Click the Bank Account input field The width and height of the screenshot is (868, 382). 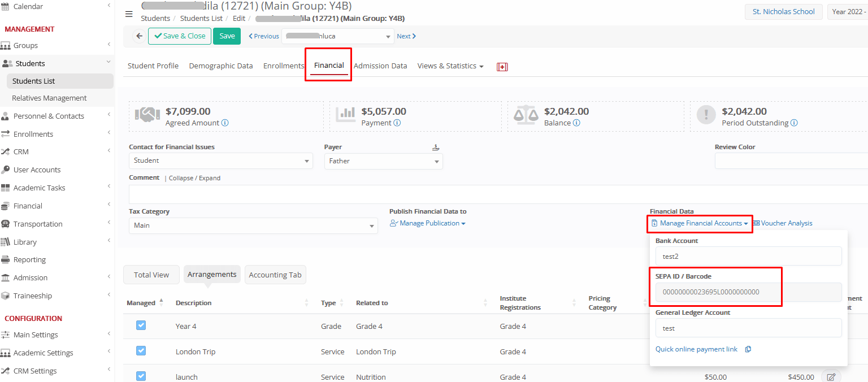point(748,256)
